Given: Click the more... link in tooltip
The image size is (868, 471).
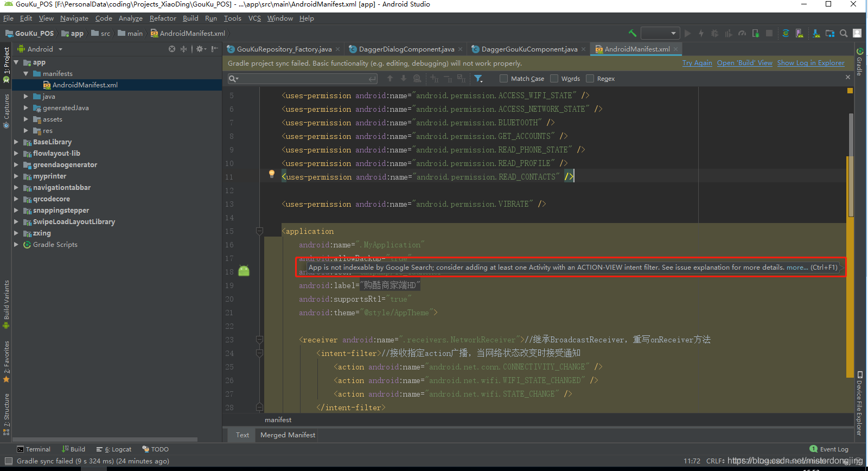Looking at the screenshot, I should [x=797, y=267].
